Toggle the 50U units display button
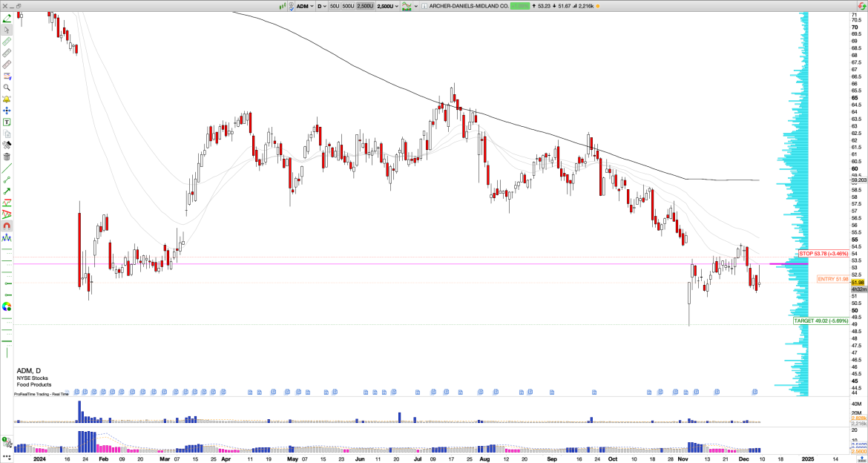868x463 pixels. point(335,5)
